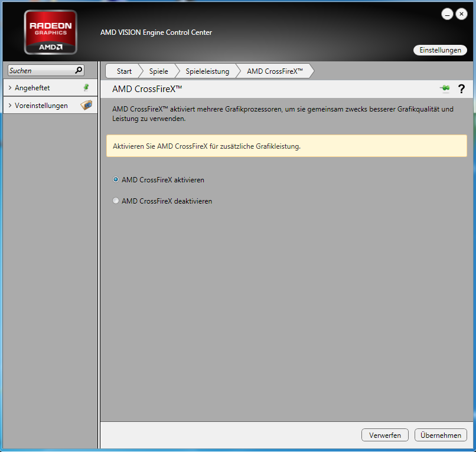Image resolution: width=476 pixels, height=452 pixels.
Task: Open help with the question mark icon
Action: coord(461,89)
